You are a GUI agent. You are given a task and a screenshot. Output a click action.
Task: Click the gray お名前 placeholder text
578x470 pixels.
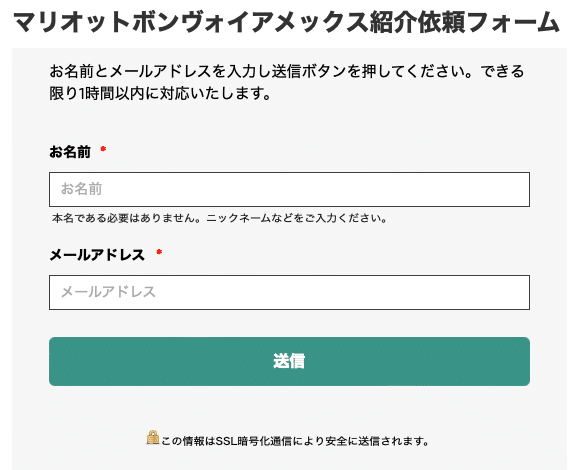click(x=81, y=189)
